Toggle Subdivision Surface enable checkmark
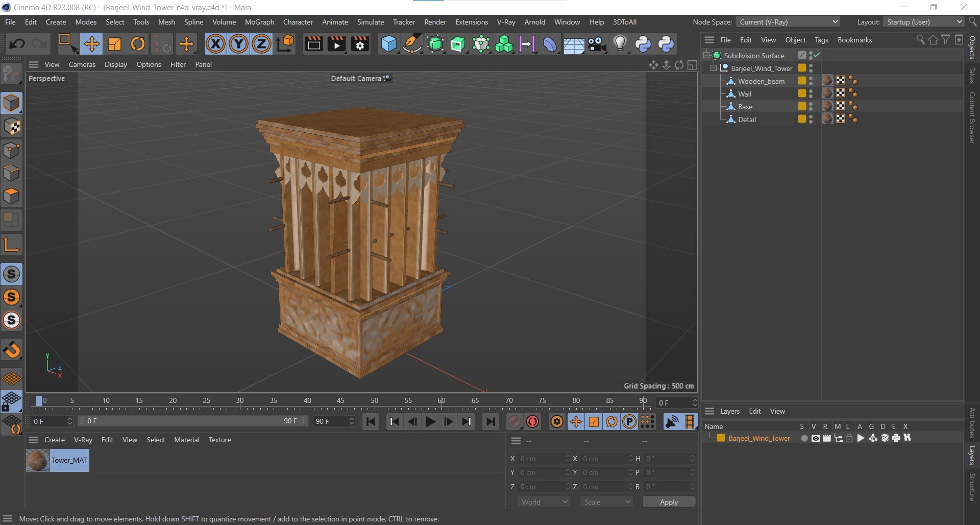This screenshot has height=525, width=980. tap(817, 55)
